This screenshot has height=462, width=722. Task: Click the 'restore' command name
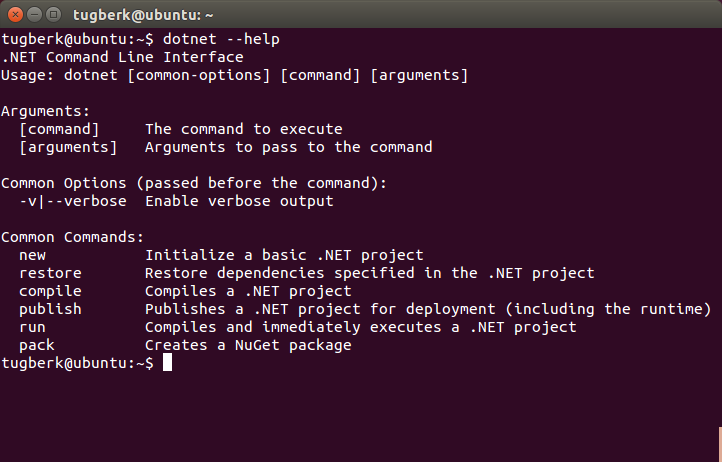(x=50, y=273)
